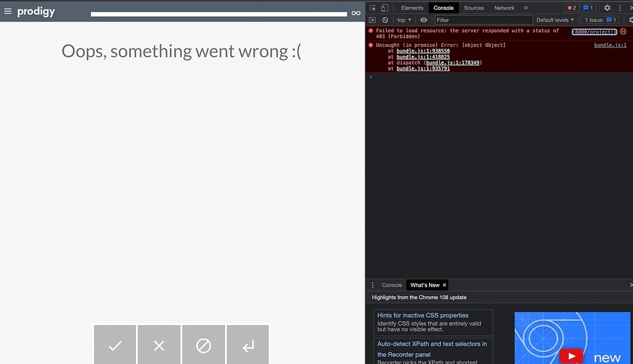
Task: Reject the annotation with the X button
Action: pos(159,344)
